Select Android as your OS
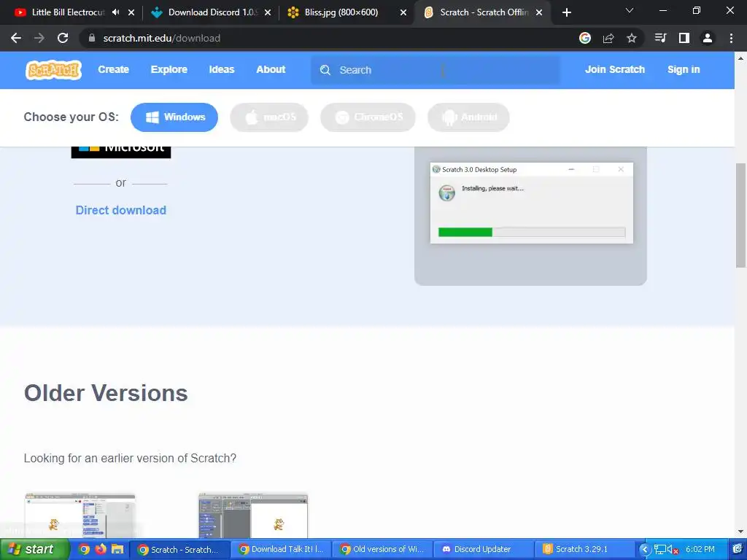This screenshot has height=560, width=747. click(469, 117)
